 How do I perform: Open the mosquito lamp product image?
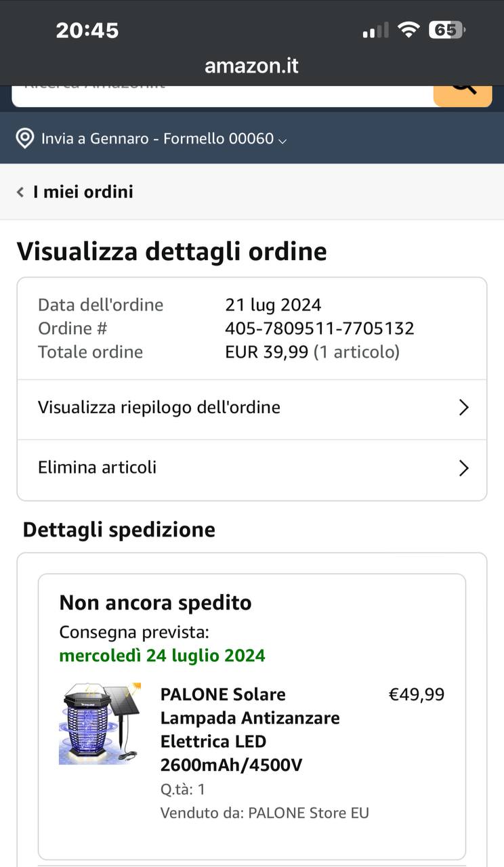tap(100, 723)
